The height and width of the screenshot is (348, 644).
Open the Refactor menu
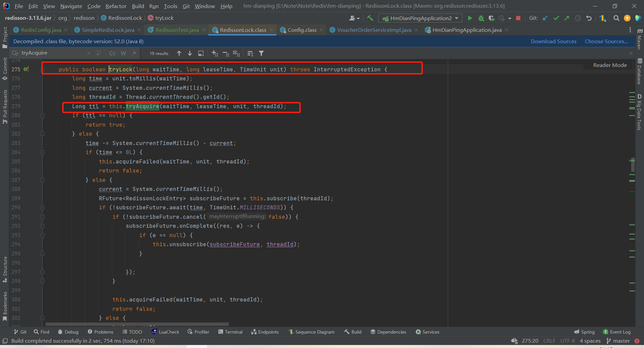(x=116, y=6)
